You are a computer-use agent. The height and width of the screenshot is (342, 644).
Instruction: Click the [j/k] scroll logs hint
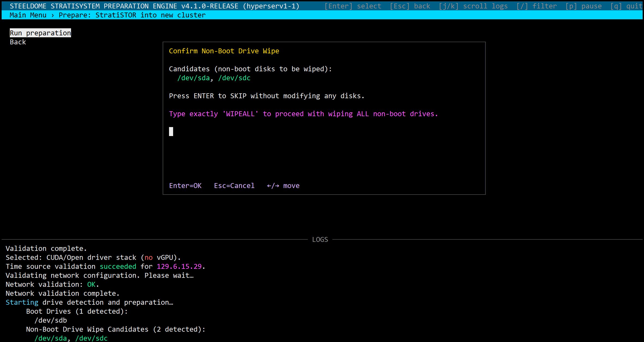point(473,6)
